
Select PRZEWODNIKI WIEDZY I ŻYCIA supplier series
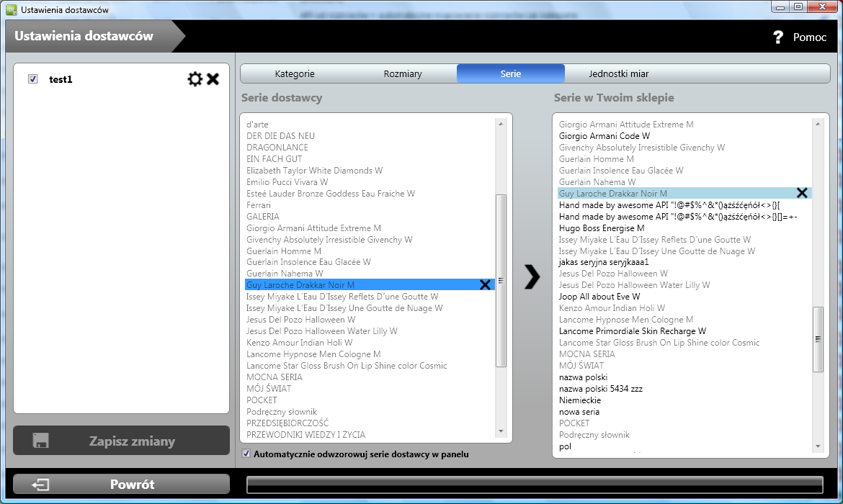[370, 435]
